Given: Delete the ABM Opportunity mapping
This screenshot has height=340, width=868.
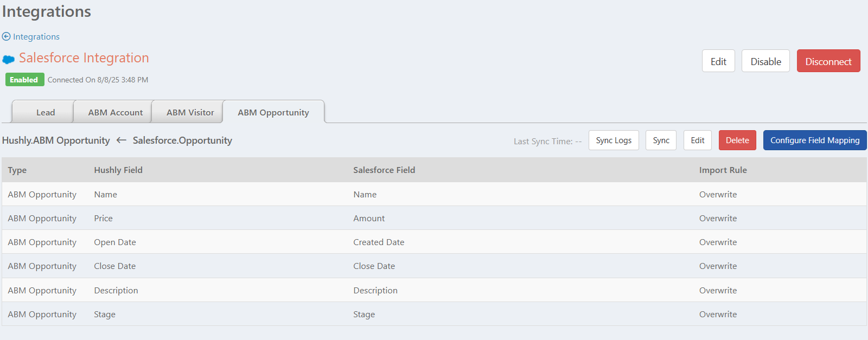Looking at the screenshot, I should point(737,140).
